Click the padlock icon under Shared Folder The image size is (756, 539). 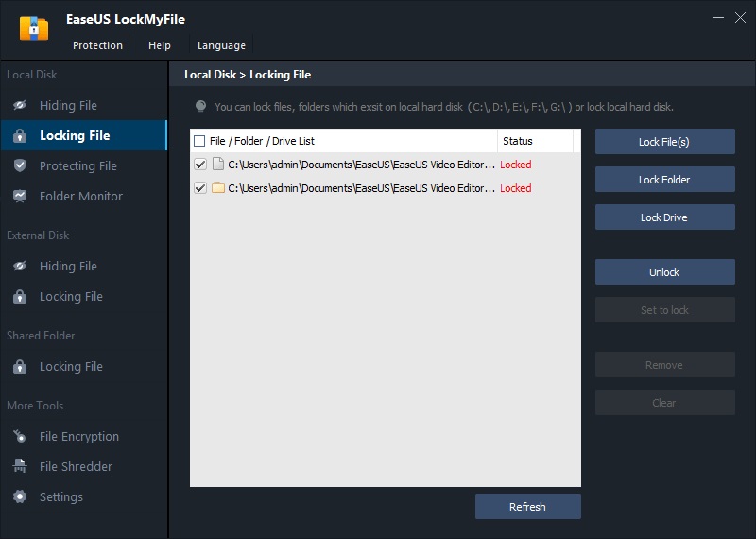[x=20, y=366]
